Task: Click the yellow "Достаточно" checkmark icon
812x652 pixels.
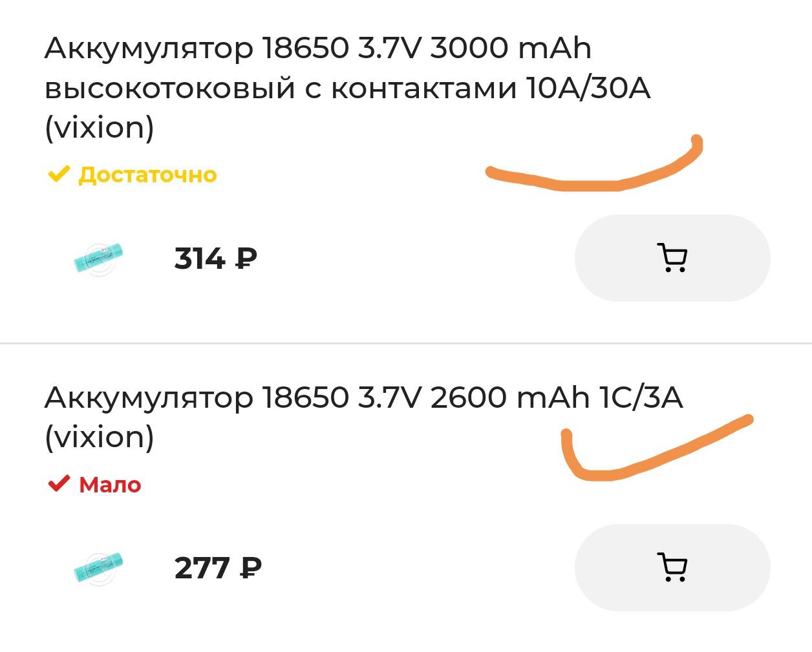Action: 59,174
